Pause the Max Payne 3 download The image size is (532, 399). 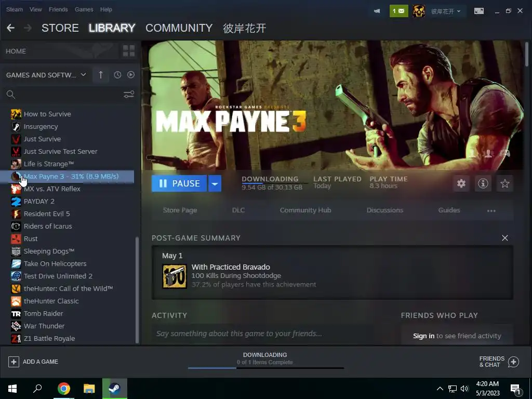179,183
